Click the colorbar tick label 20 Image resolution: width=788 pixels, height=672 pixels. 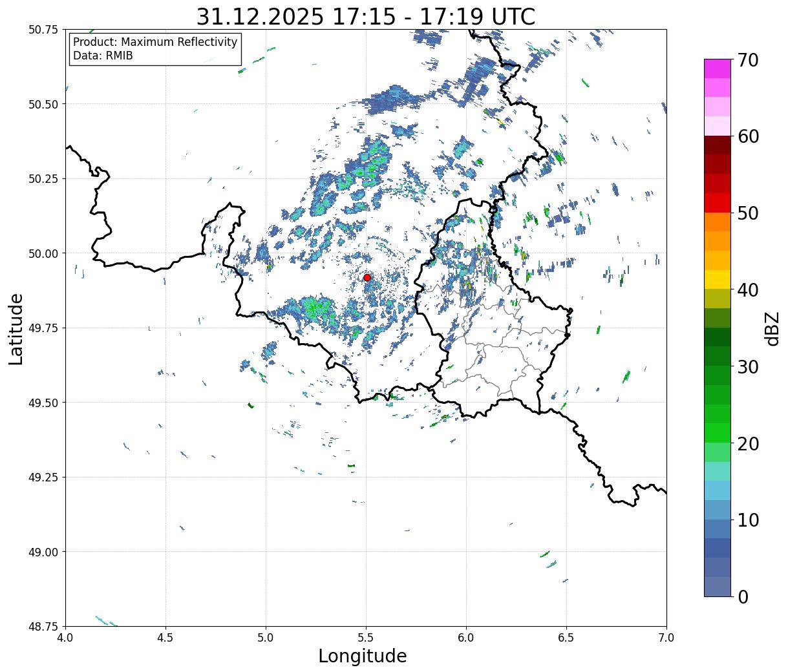(749, 444)
